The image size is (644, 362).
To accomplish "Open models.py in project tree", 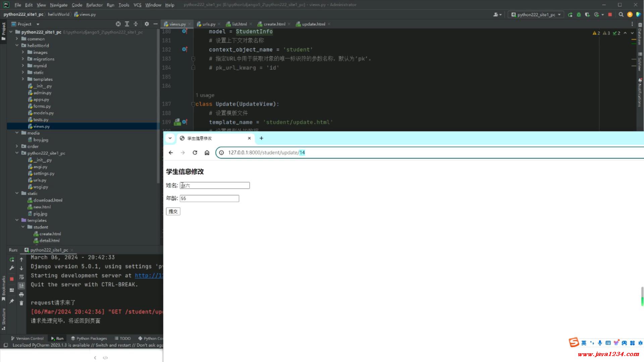I will pyautogui.click(x=41, y=113).
